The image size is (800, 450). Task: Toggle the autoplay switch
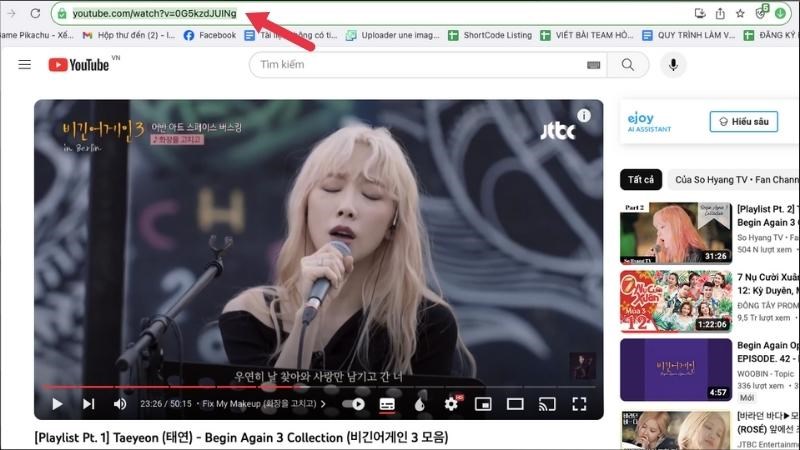point(355,404)
